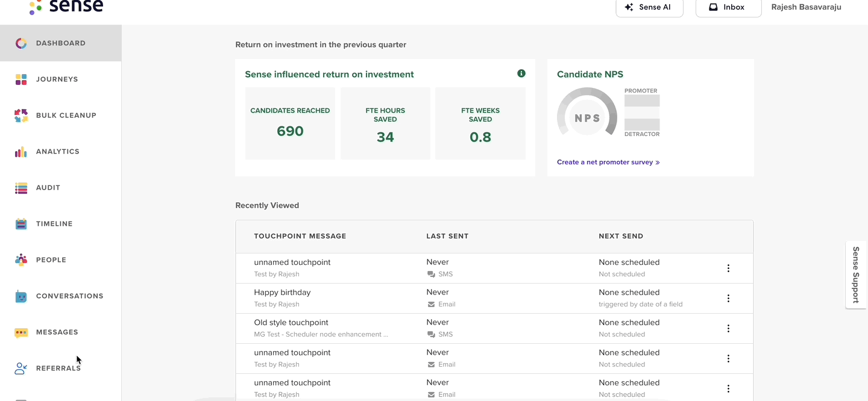This screenshot has height=401, width=868.
Task: Click the PROMOTER label
Action: [x=641, y=91]
